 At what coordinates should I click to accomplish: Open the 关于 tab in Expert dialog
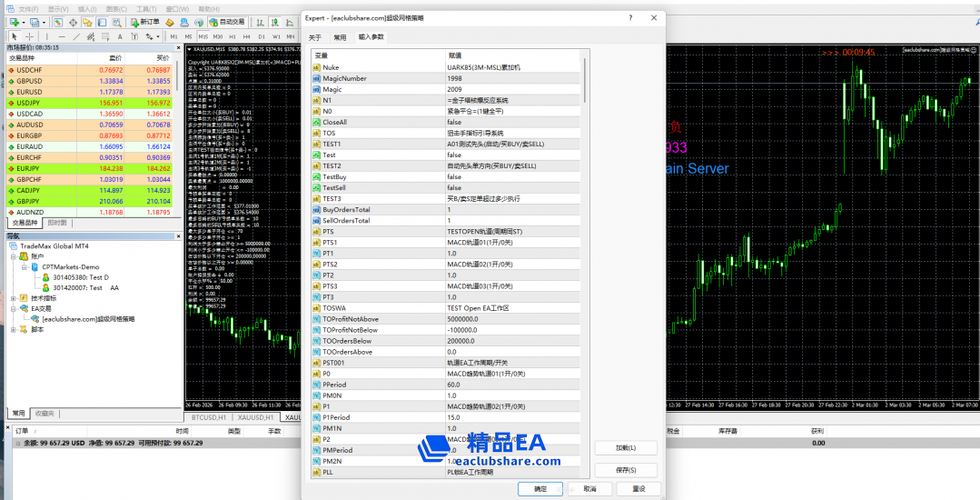315,37
